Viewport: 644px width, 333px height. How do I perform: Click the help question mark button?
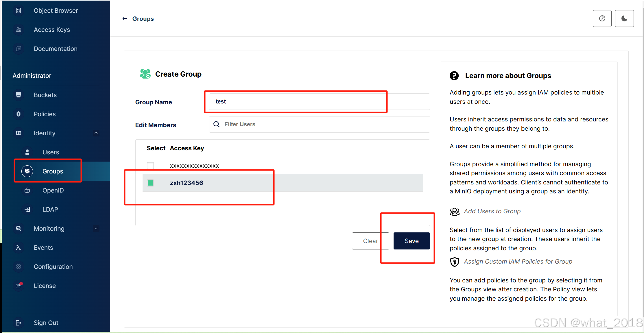coord(602,18)
